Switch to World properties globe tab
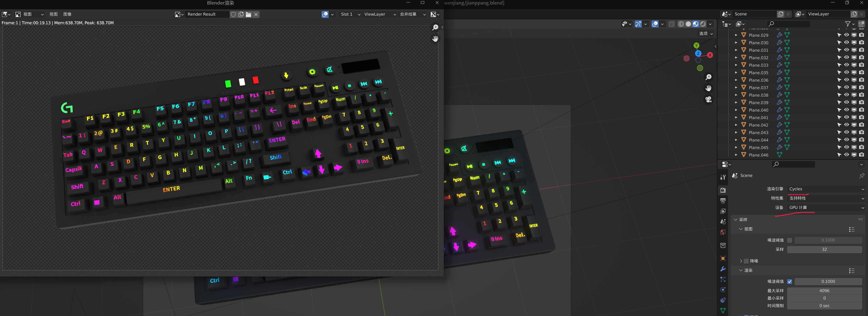The image size is (868, 316). (723, 232)
